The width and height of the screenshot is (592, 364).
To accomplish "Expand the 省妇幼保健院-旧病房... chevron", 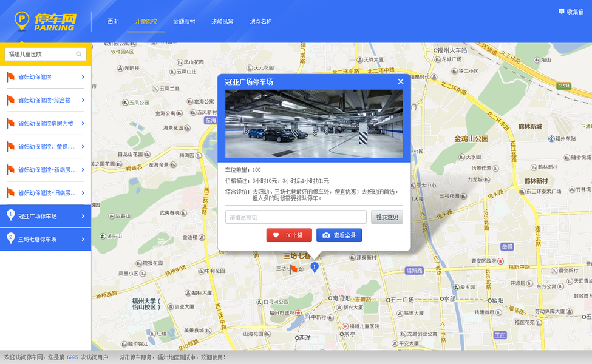I will point(83,193).
